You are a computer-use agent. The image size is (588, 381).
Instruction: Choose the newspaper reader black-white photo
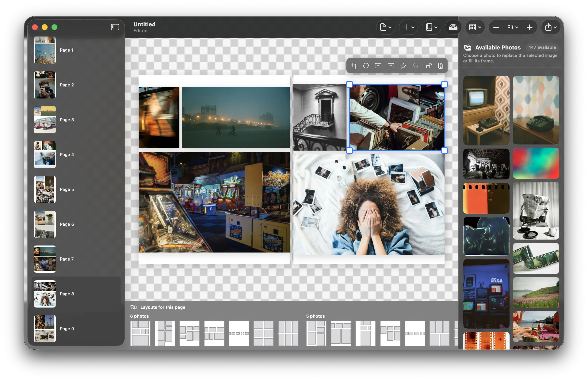click(x=536, y=211)
